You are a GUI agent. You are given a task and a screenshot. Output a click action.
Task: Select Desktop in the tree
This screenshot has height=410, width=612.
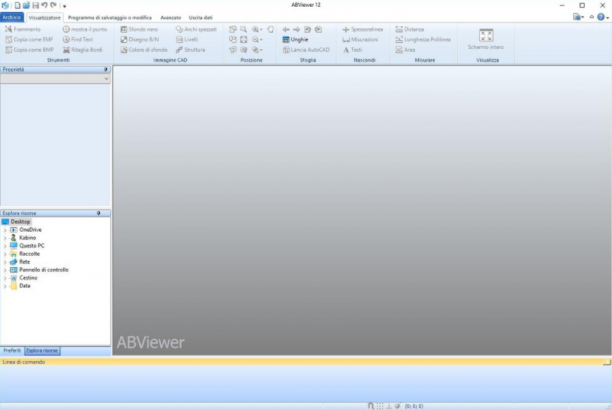point(20,221)
